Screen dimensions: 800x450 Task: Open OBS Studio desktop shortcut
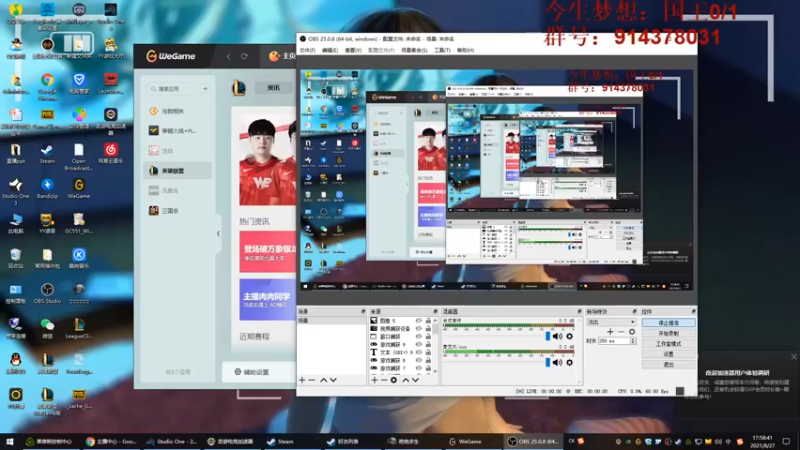click(47, 293)
